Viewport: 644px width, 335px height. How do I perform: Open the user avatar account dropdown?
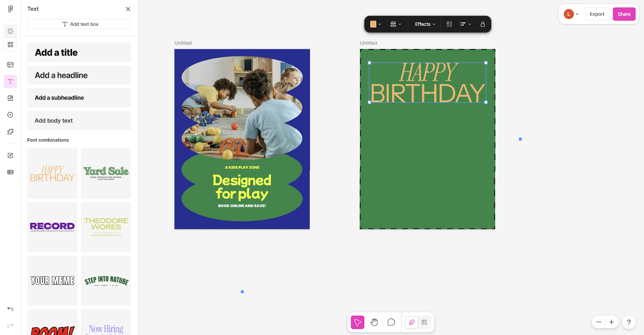pos(571,14)
